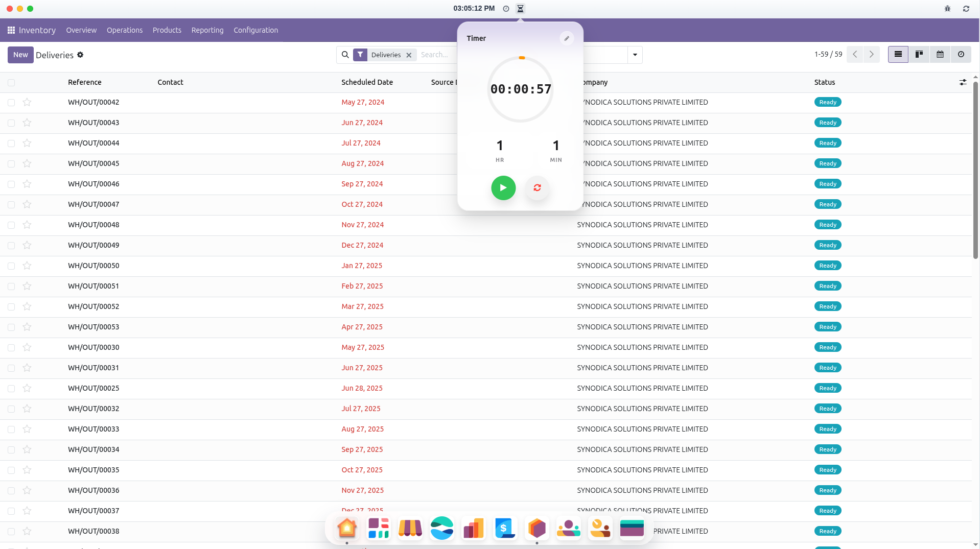Open Dashboards app in the dock
The image size is (980, 549).
point(379,528)
